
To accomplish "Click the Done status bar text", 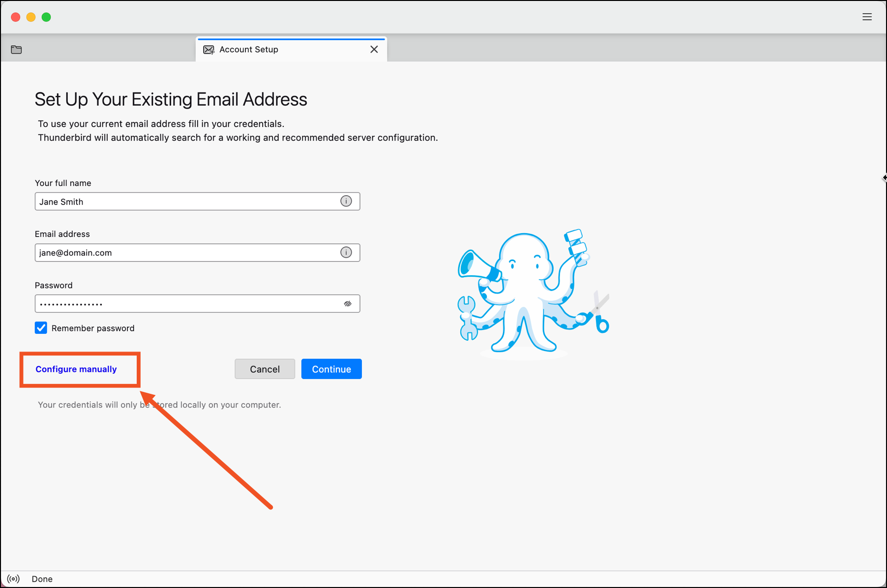I will [42, 579].
